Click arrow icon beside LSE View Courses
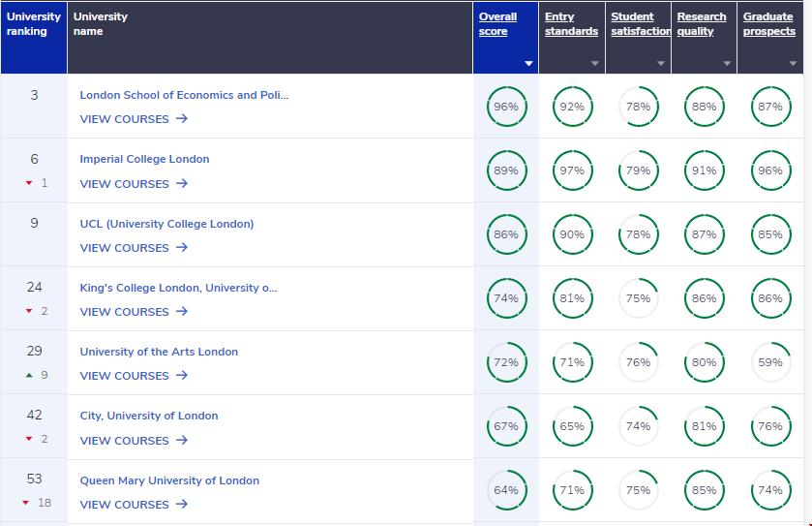Viewport: 812px width, 526px height. point(182,119)
